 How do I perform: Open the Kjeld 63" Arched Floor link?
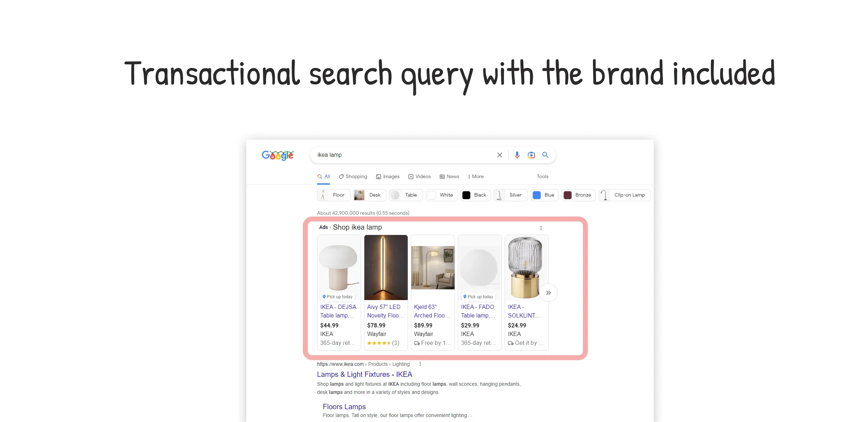432,311
